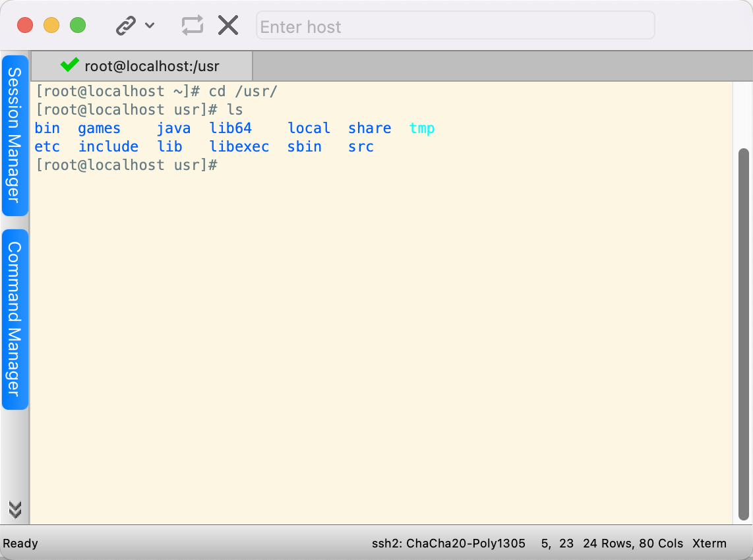Click the Xterm emulation status label
Screen dimensions: 753x560
(709, 544)
